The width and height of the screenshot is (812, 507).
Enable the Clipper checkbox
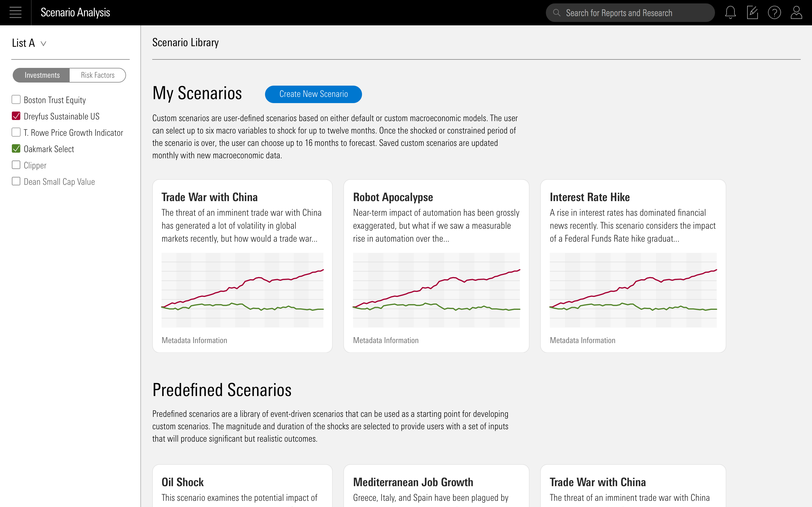pos(16,165)
